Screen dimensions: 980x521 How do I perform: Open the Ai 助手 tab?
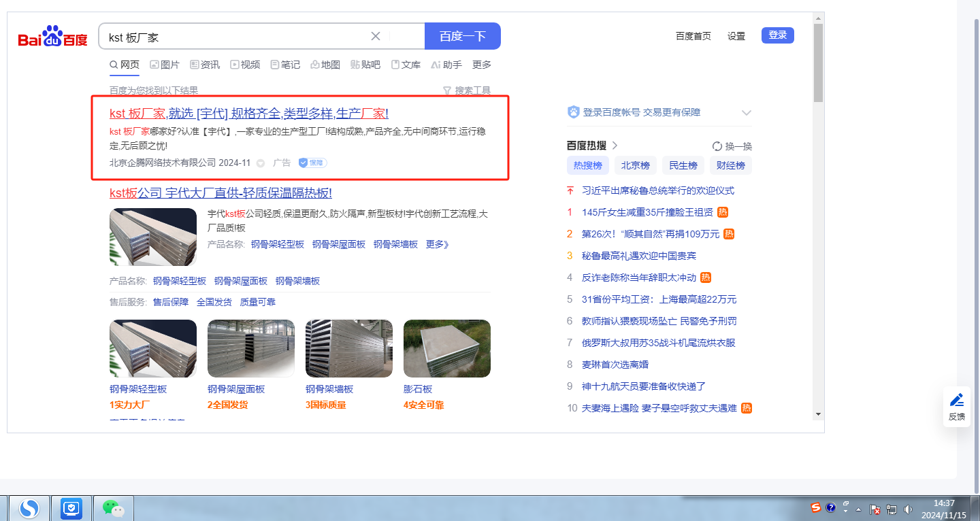pos(446,65)
